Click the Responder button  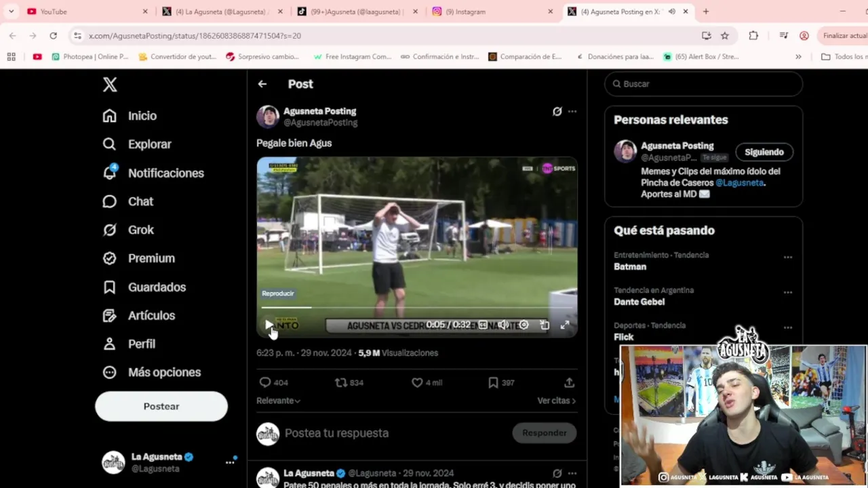click(545, 432)
